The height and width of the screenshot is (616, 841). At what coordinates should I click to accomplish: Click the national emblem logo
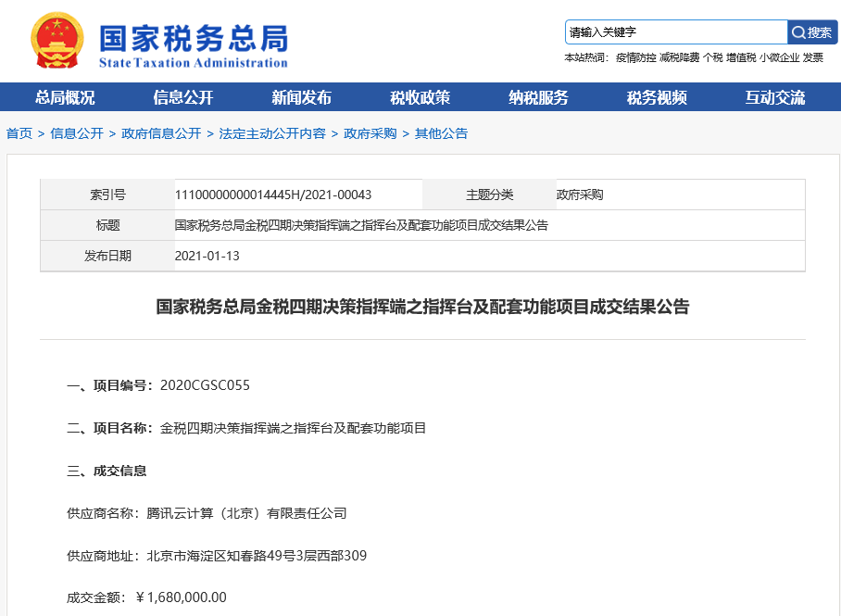point(56,41)
